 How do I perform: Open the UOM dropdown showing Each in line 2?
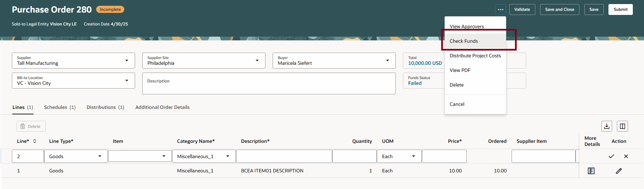click(413, 156)
